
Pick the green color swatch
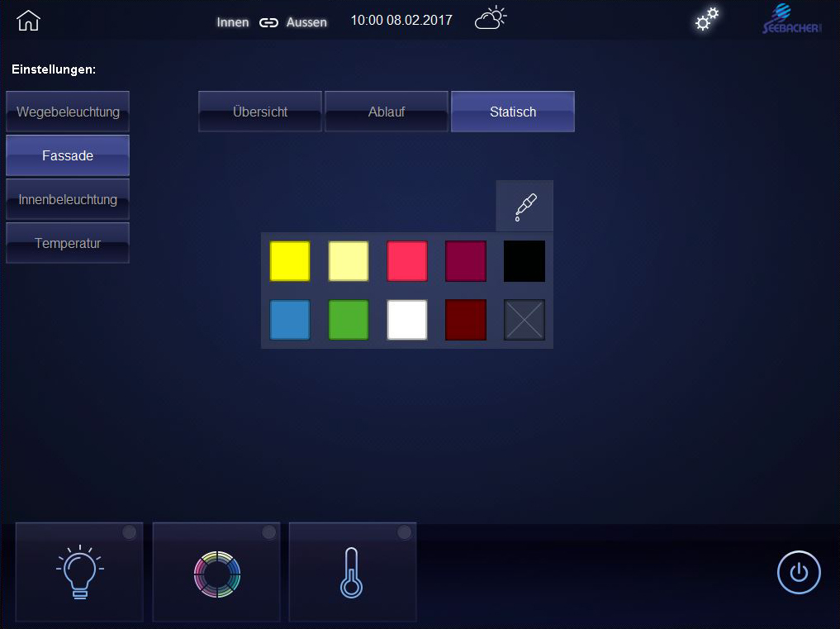349,320
